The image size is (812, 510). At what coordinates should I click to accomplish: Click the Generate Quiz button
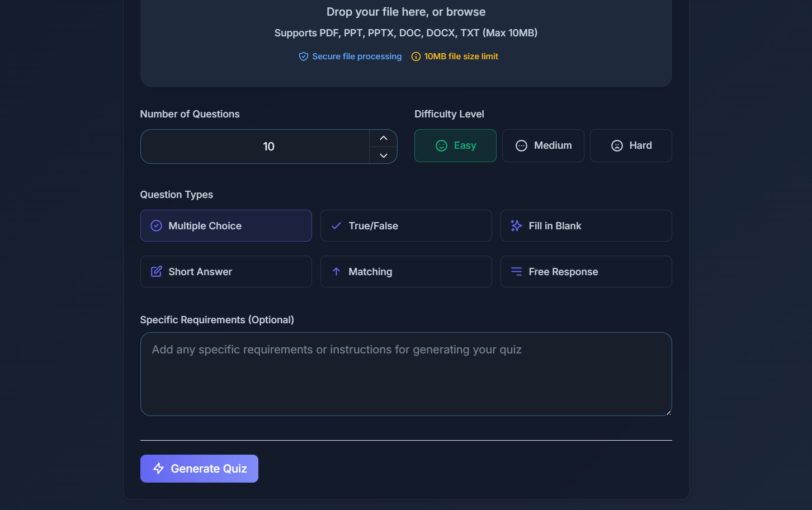click(199, 469)
